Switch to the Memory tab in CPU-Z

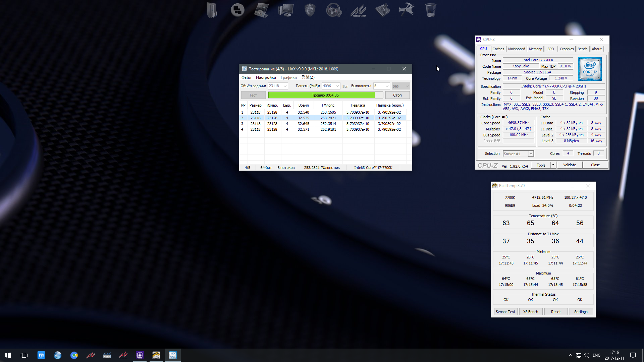535,49
